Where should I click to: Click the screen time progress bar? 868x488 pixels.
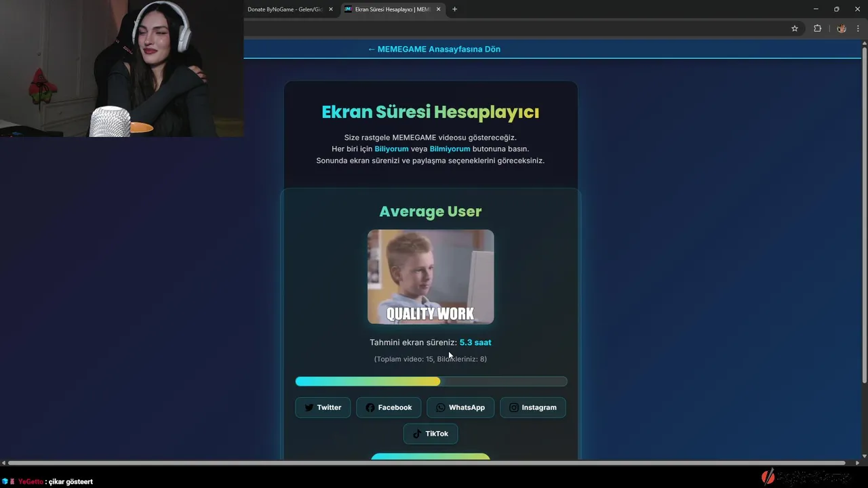pos(431,382)
